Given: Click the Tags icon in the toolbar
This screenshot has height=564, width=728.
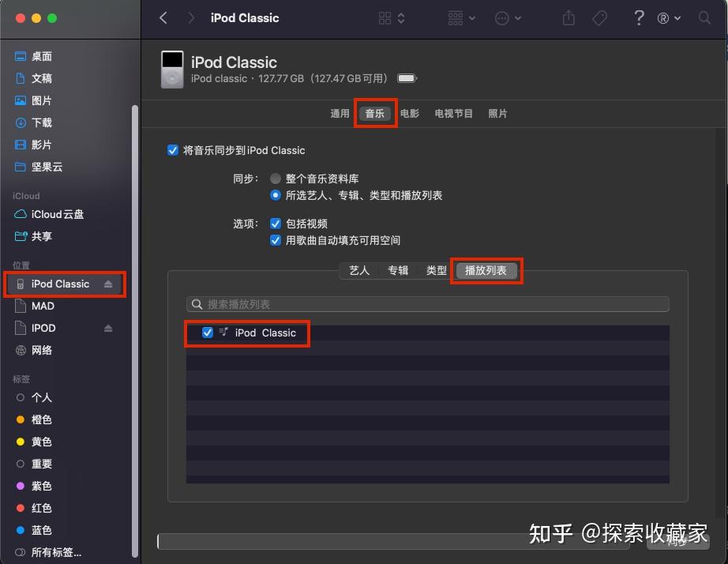Looking at the screenshot, I should pyautogui.click(x=600, y=17).
